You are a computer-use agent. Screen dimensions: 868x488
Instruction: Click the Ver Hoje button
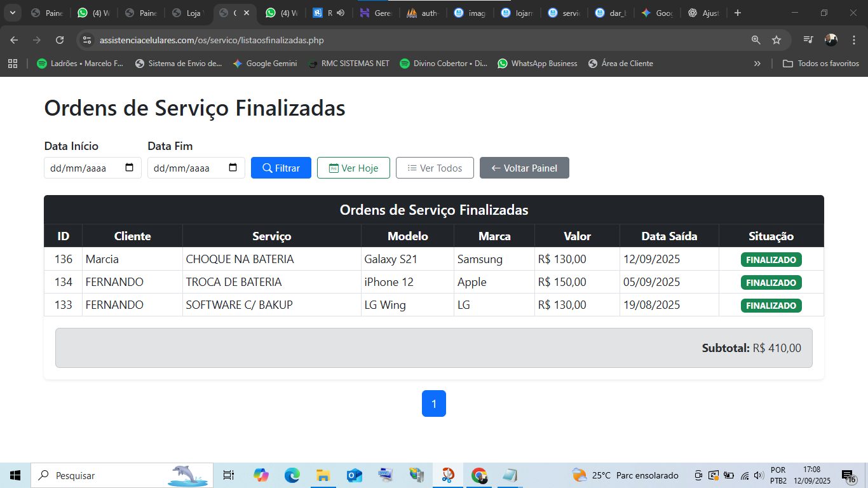click(x=353, y=168)
